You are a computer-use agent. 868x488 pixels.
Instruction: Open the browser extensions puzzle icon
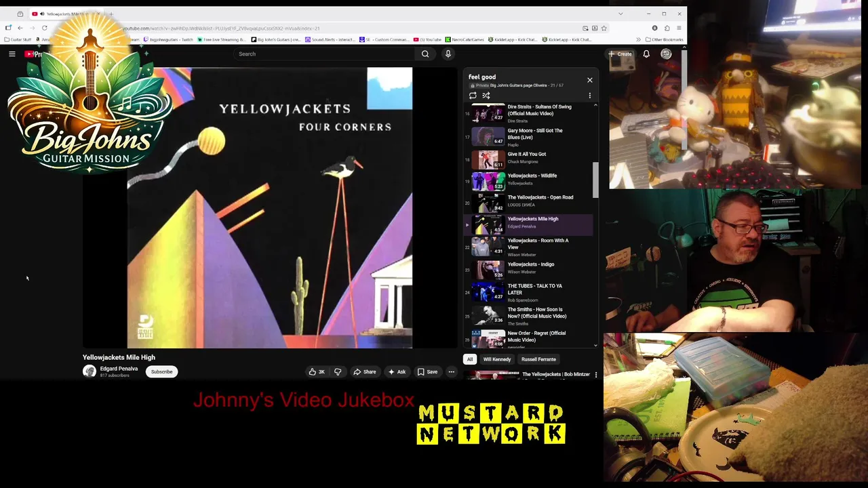(667, 28)
